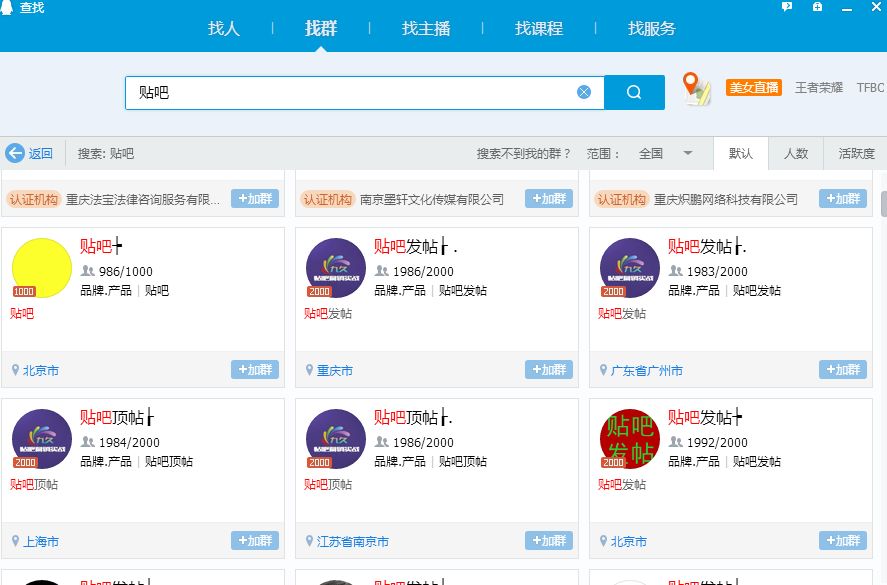Open the 重庆市 location link
887x585 pixels.
(335, 371)
